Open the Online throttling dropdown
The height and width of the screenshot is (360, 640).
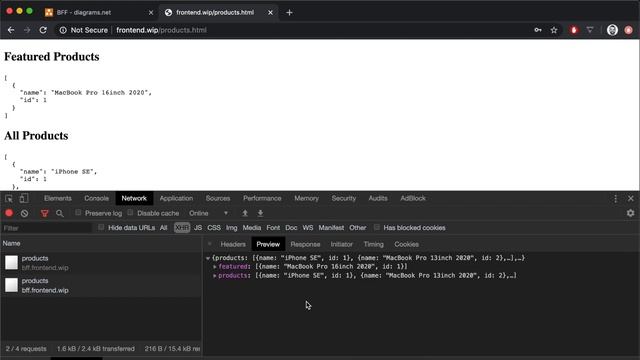pyautogui.click(x=208, y=213)
